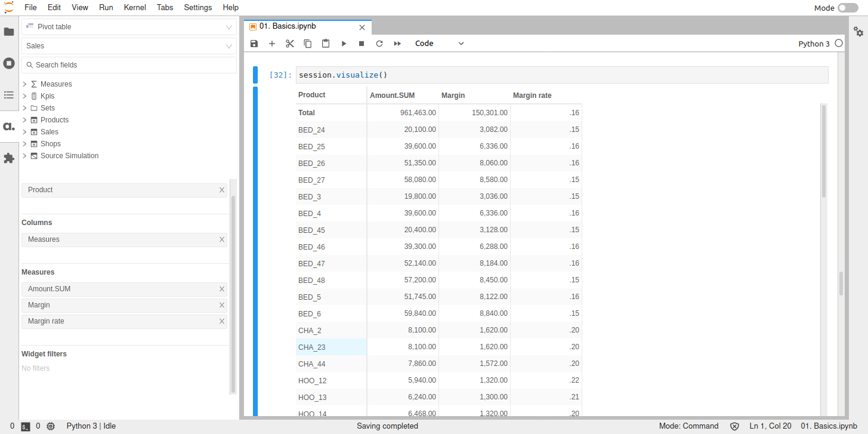Open the Tabs menu

(165, 8)
